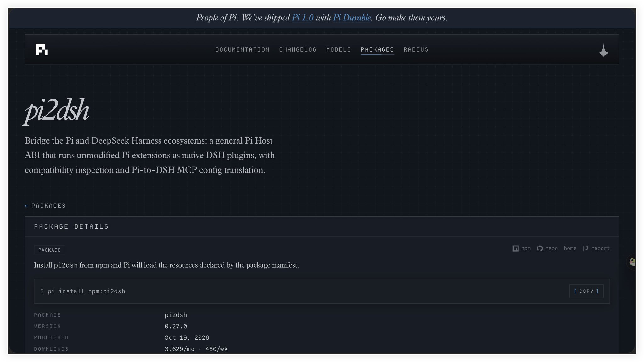Open the repo text link
644x362 pixels.
tap(551, 248)
